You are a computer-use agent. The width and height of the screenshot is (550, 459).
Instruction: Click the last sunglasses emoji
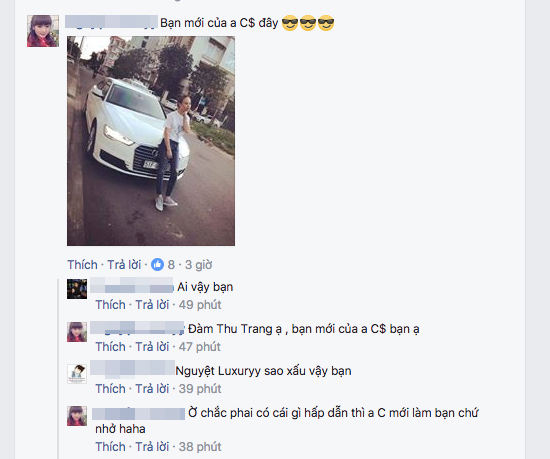pos(326,23)
